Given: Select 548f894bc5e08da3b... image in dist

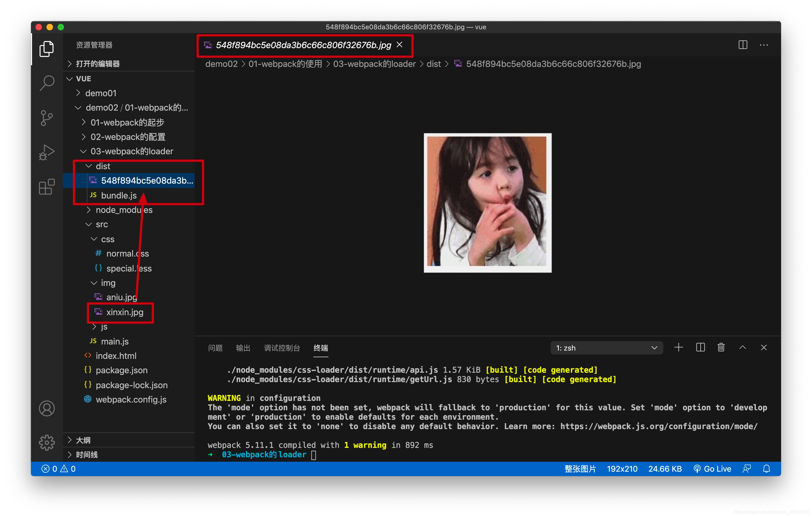Looking at the screenshot, I should (x=129, y=181).
